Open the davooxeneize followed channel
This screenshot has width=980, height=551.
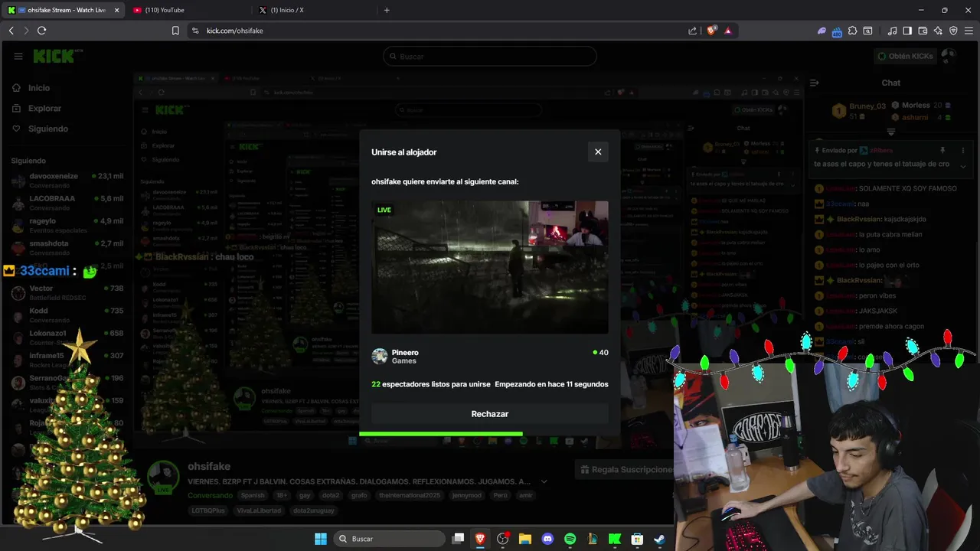67,181
